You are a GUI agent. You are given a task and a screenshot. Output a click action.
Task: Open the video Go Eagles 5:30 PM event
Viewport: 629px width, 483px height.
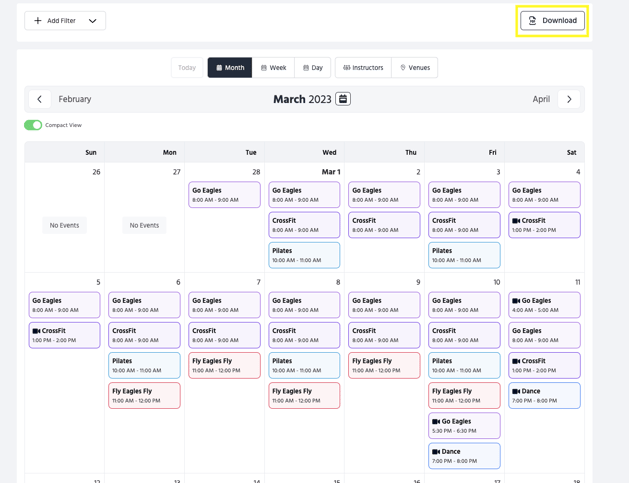[464, 425]
